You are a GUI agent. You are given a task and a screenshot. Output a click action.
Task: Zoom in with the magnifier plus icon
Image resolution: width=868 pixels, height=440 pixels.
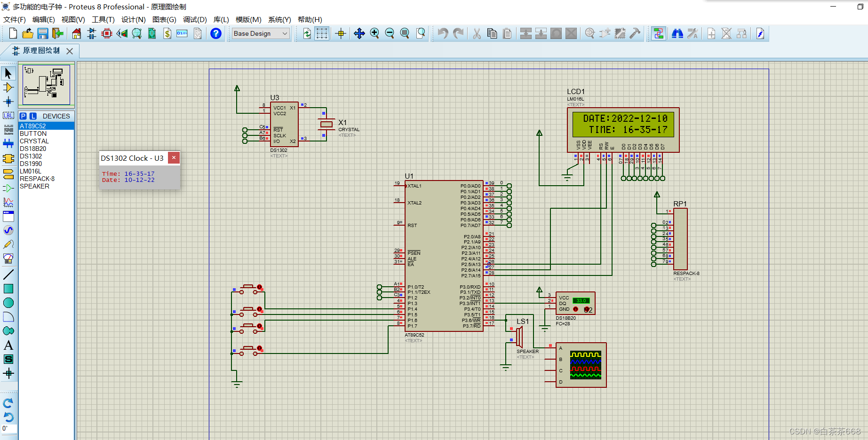[x=374, y=33]
